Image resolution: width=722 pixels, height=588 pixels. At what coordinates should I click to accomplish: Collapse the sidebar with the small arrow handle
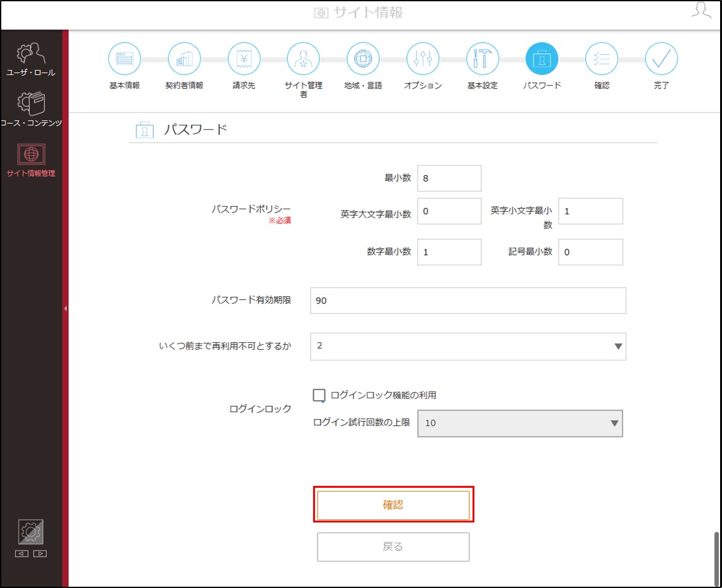66,309
